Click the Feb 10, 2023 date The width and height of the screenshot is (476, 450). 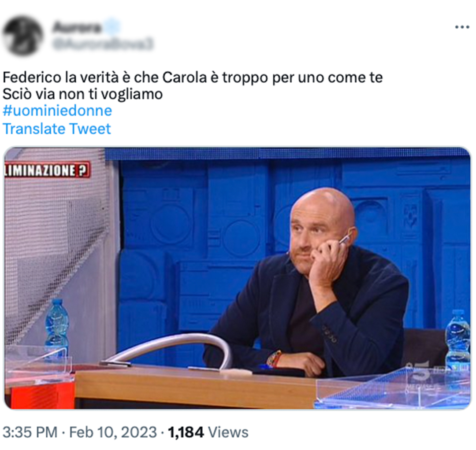coord(113,432)
